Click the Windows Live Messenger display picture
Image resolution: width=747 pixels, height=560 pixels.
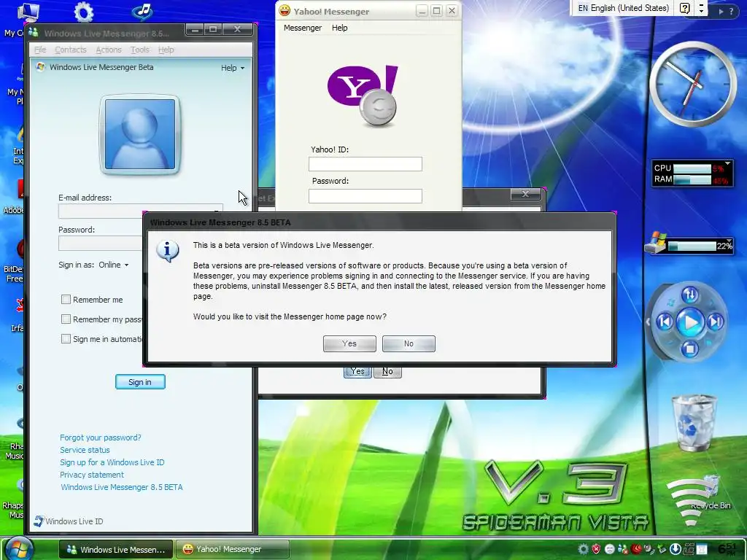pos(140,134)
